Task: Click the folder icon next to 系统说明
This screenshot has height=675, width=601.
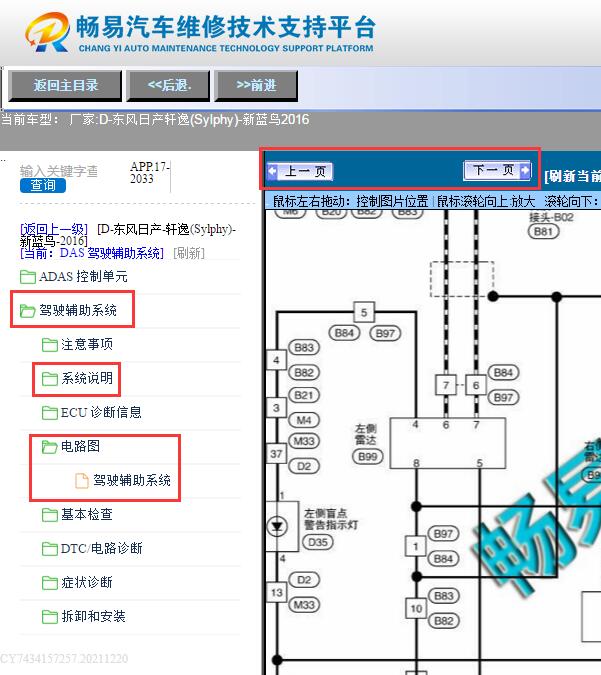Action: coord(50,379)
